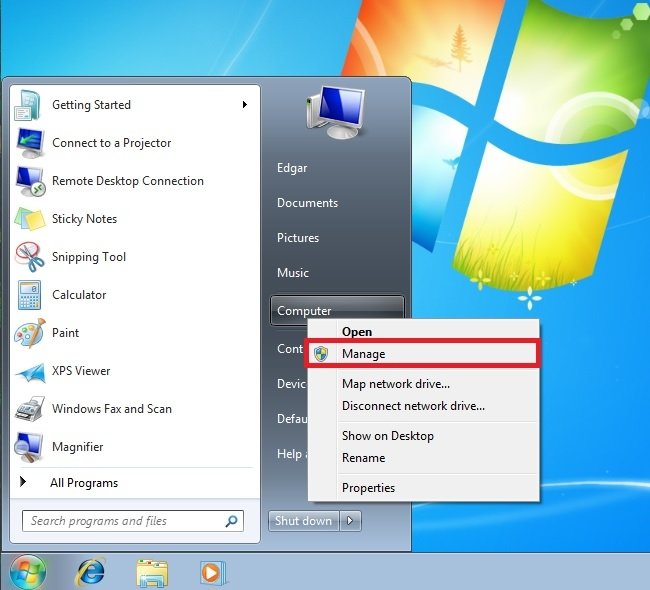Click the Calculator icon

[29, 295]
